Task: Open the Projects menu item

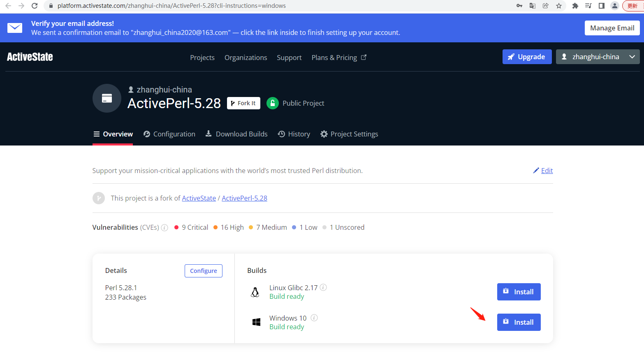Action: tap(202, 58)
